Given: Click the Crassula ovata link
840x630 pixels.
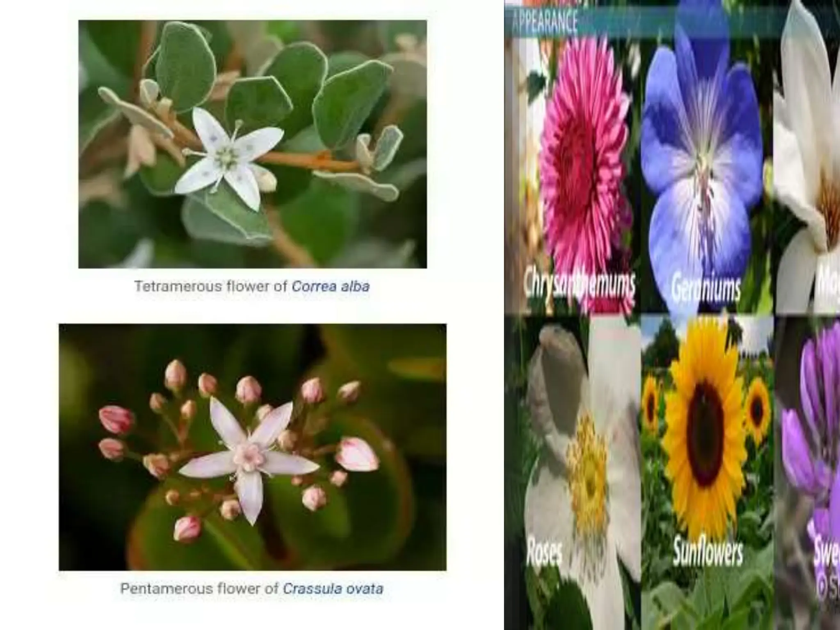Looking at the screenshot, I should 333,589.
